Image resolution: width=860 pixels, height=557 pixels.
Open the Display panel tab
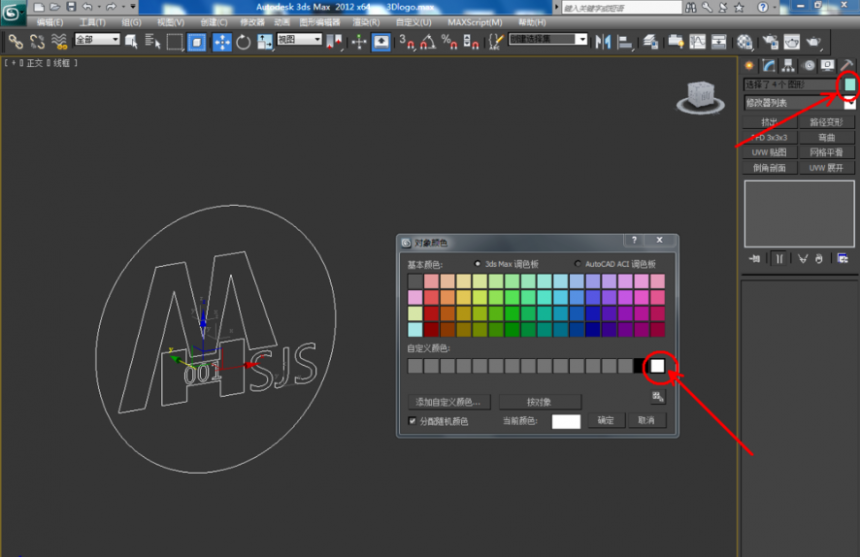click(x=827, y=66)
